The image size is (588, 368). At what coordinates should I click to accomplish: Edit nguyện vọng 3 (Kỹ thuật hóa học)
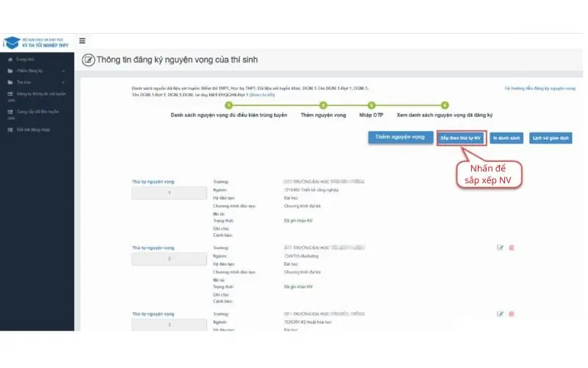(500, 314)
